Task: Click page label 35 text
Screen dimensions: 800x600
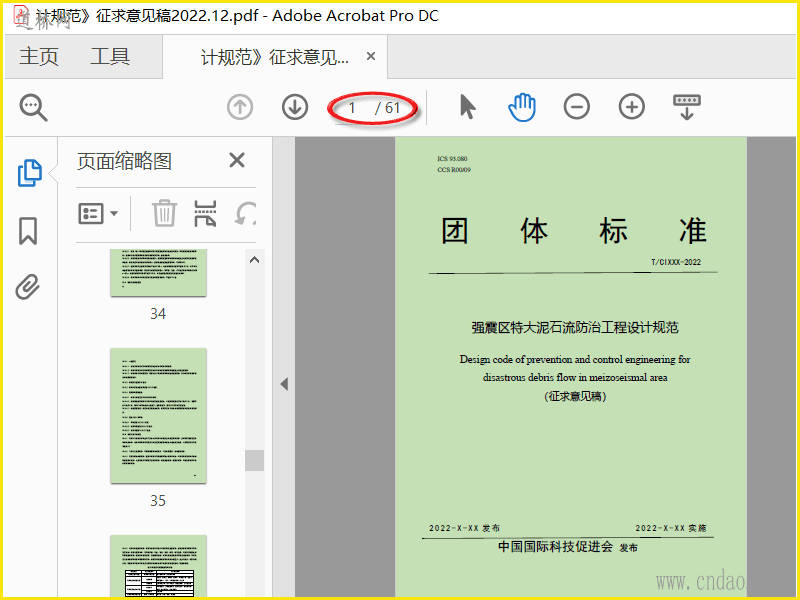Action: click(158, 501)
